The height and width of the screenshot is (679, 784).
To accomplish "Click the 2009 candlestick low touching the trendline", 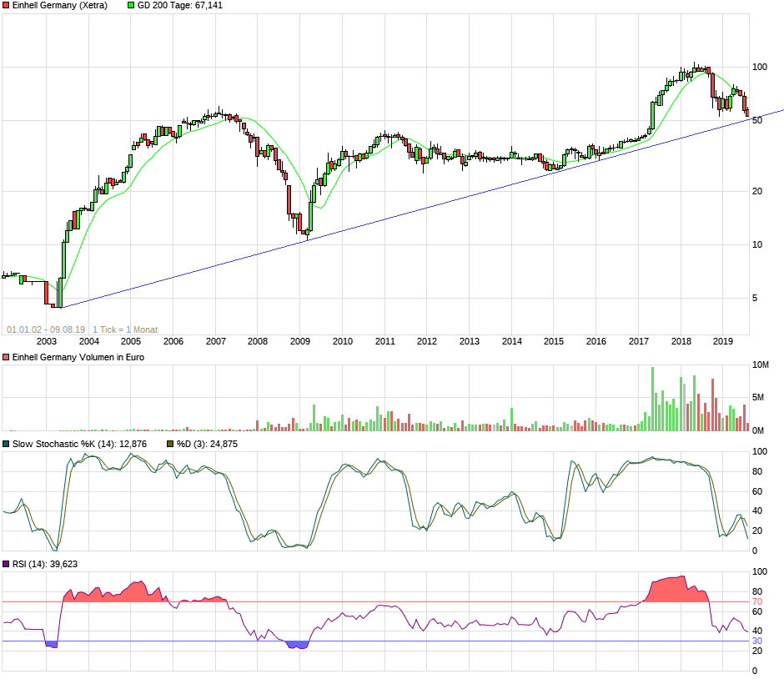I will point(307,239).
